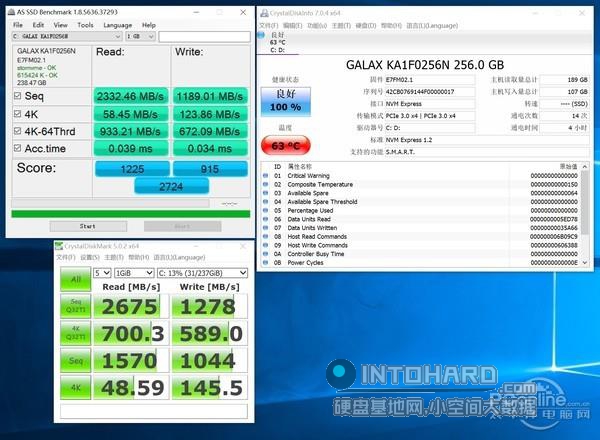Select the Data Units Written status icon
Image resolution: width=600 pixels, height=440 pixels.
(x=266, y=228)
